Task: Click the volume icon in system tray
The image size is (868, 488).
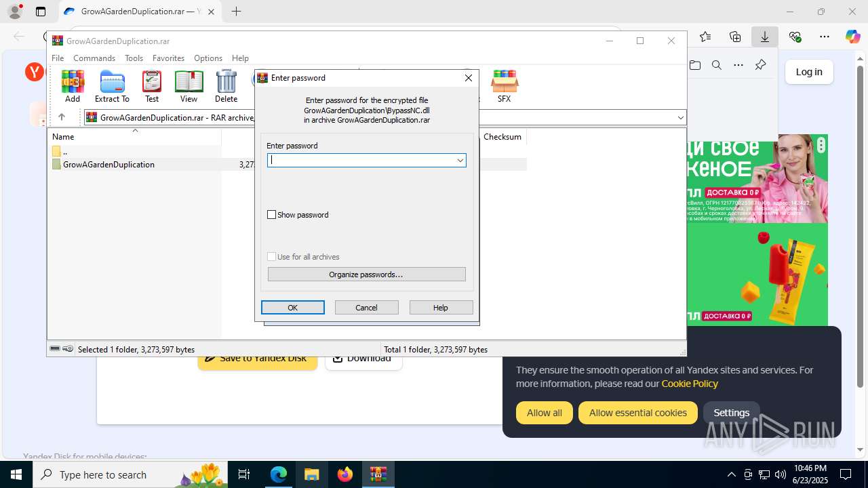Action: [780, 474]
